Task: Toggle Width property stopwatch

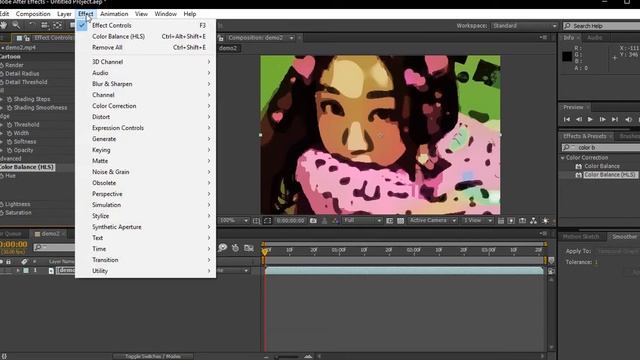Action: [9, 133]
